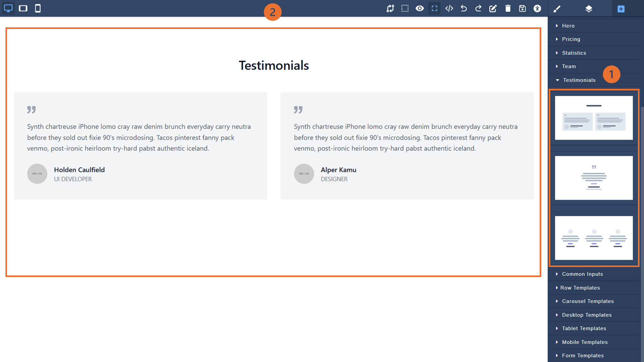Click the redo arrow icon
This screenshot has width=644, height=362.
[478, 8]
